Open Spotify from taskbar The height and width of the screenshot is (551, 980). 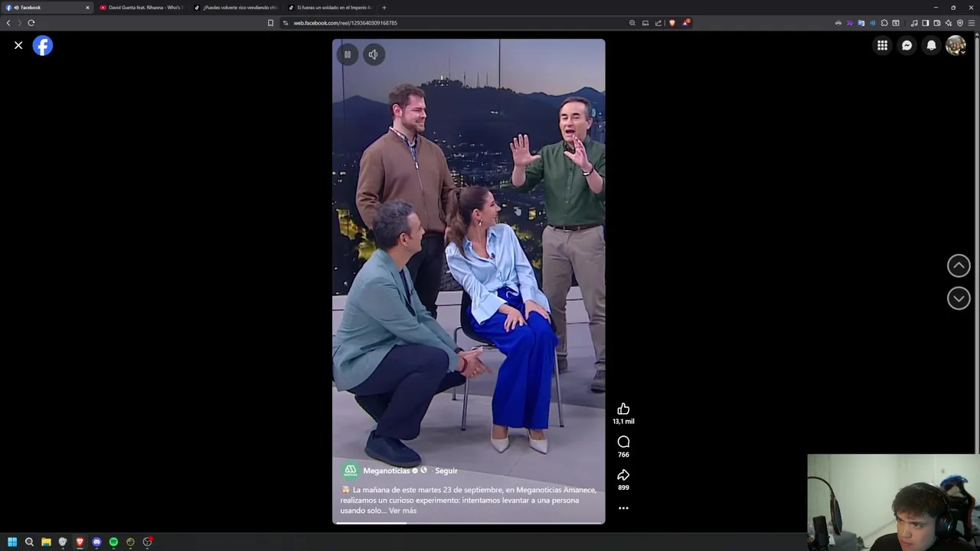(113, 542)
